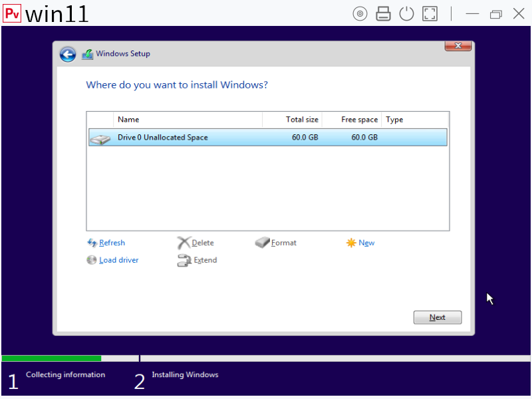Click the Name column header
Screen dimensions: 532x399
pyautogui.click(x=188, y=120)
